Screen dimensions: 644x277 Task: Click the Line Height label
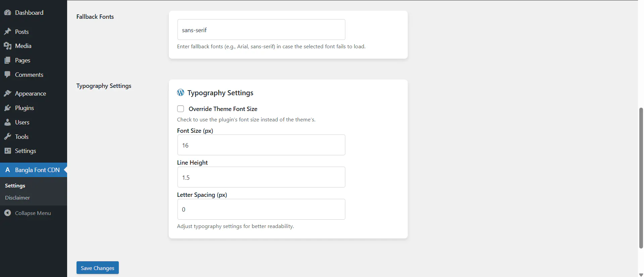click(x=192, y=163)
